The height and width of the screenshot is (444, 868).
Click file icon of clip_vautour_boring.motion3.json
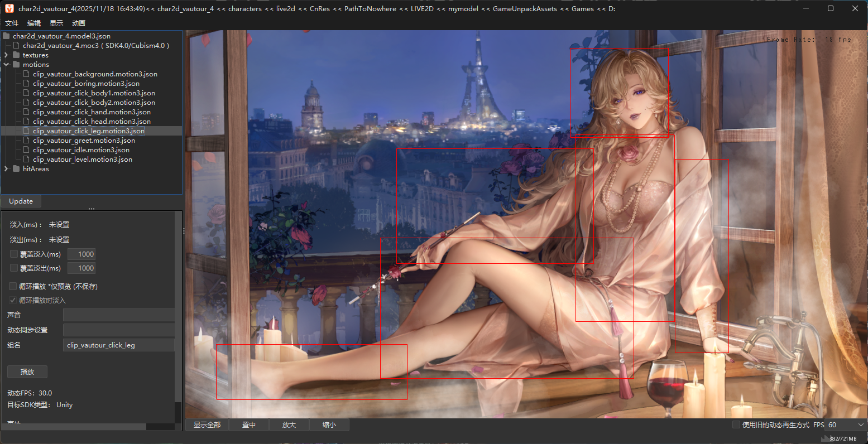click(26, 84)
